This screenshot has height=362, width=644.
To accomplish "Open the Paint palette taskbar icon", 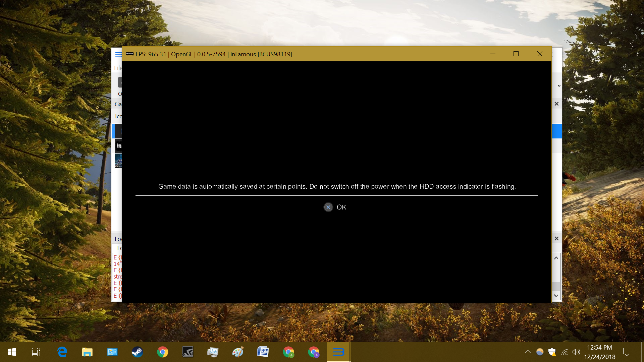I will click(x=238, y=352).
